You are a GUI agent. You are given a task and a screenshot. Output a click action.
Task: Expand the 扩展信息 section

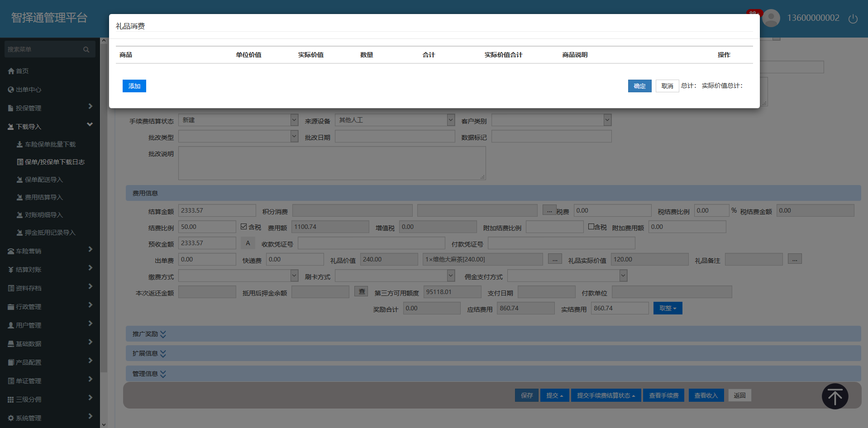click(x=149, y=353)
